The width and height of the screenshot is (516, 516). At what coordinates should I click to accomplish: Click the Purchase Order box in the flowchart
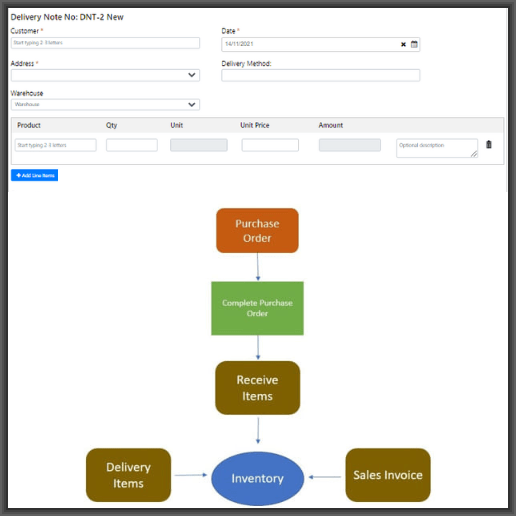[257, 231]
